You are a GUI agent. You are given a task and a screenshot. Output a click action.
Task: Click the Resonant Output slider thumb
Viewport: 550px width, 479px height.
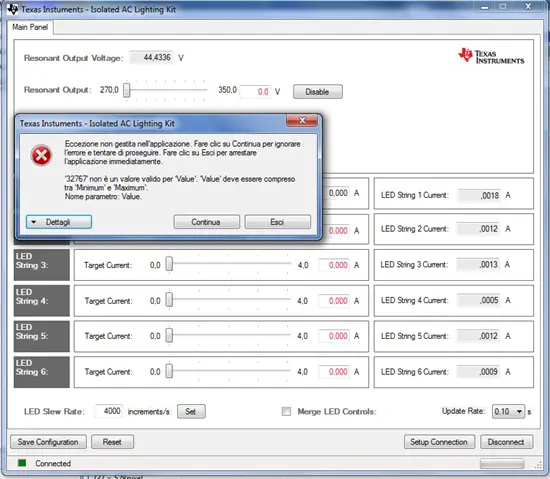tap(127, 90)
